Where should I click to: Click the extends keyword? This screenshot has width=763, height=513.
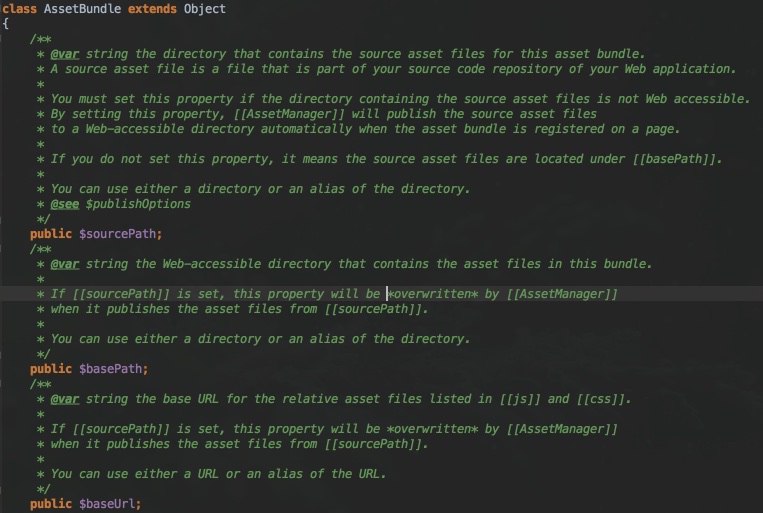click(153, 9)
